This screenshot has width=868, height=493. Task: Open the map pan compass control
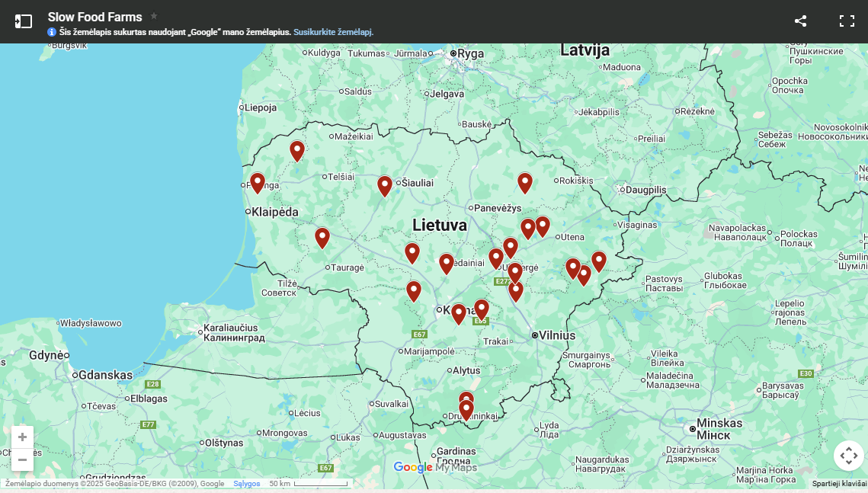(848, 456)
